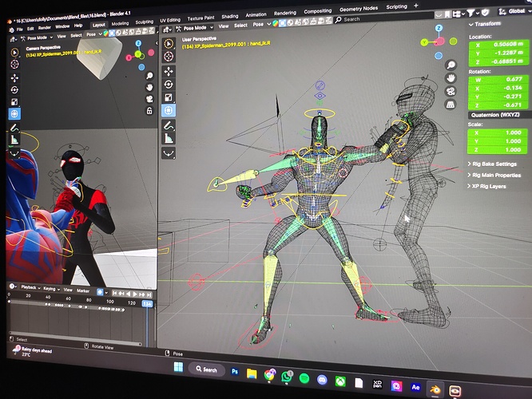This screenshot has width=532, height=399.
Task: Collapse the Transform panel
Action: 485,24
